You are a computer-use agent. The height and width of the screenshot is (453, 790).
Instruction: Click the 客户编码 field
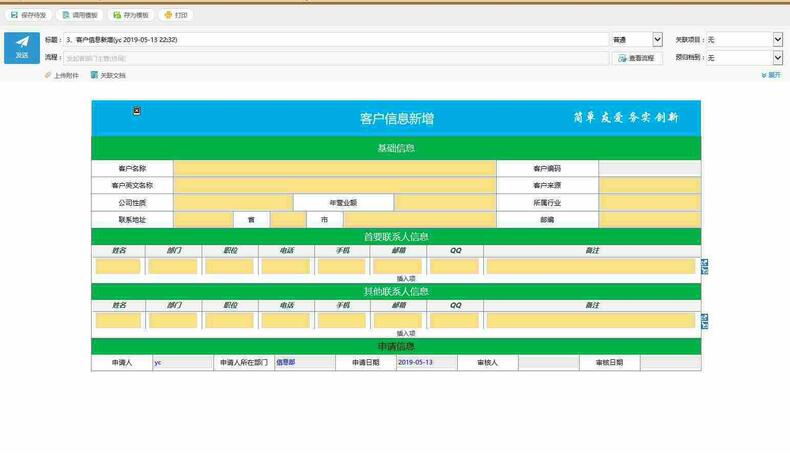pyautogui.click(x=649, y=168)
